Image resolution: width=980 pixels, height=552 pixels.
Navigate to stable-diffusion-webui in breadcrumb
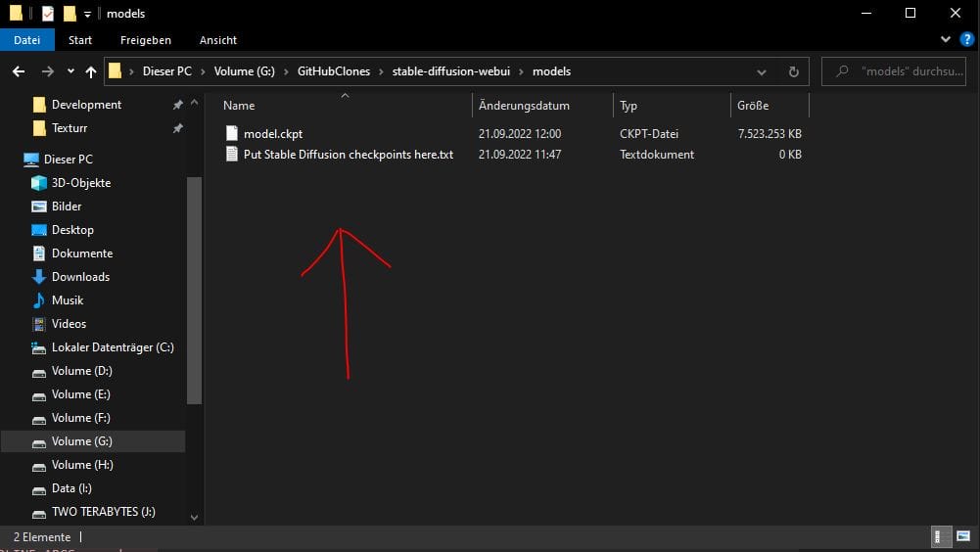pos(452,71)
